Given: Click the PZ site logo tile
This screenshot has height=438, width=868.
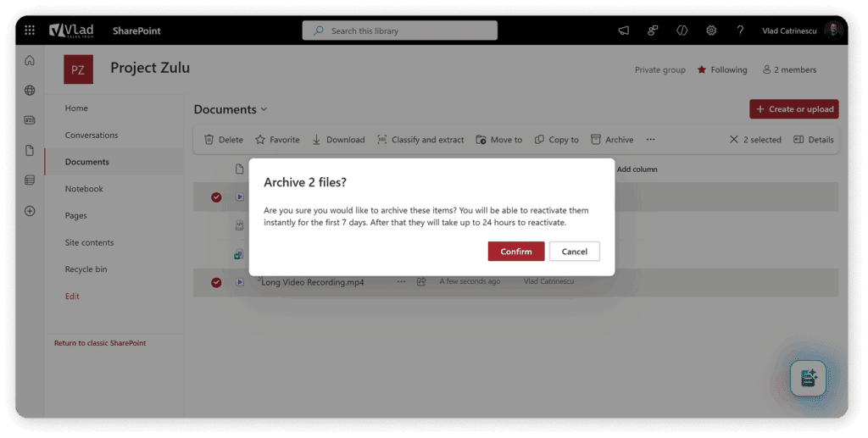Looking at the screenshot, I should point(78,69).
